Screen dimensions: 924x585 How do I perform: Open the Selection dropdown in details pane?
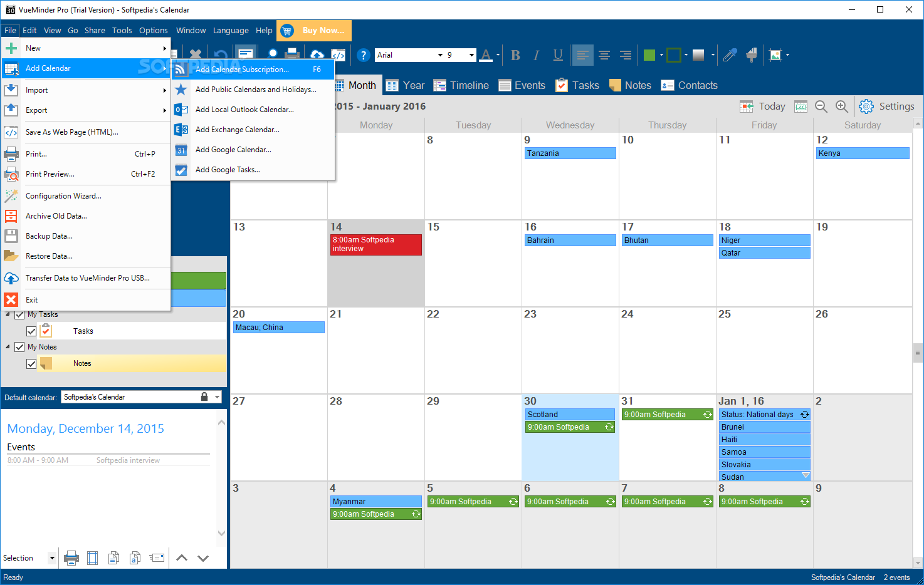(52, 557)
